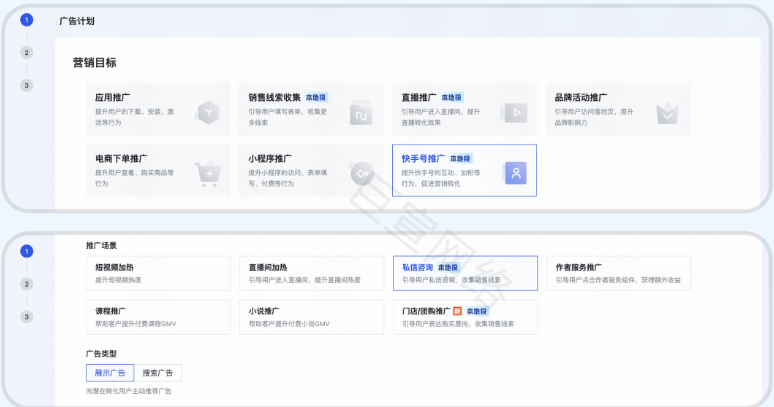
Task: Select the highlighted 快手号推广 goal card
Action: point(464,170)
